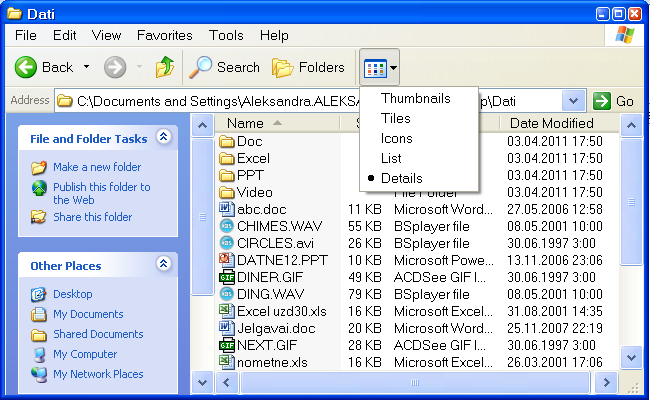Open the Search magnifier tool
The image size is (650, 400).
coord(202,67)
